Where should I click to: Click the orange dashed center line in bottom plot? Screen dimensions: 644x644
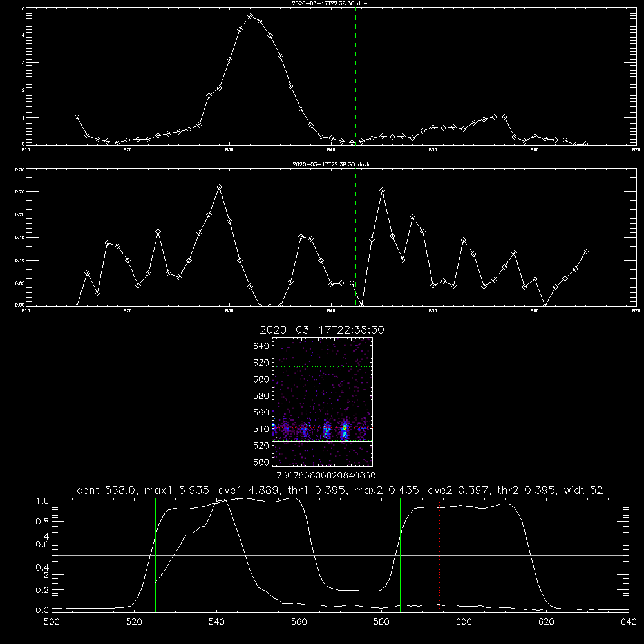[332, 554]
